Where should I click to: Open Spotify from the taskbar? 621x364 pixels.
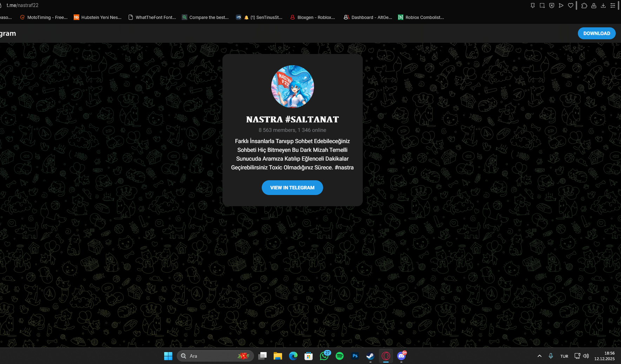tap(340, 356)
